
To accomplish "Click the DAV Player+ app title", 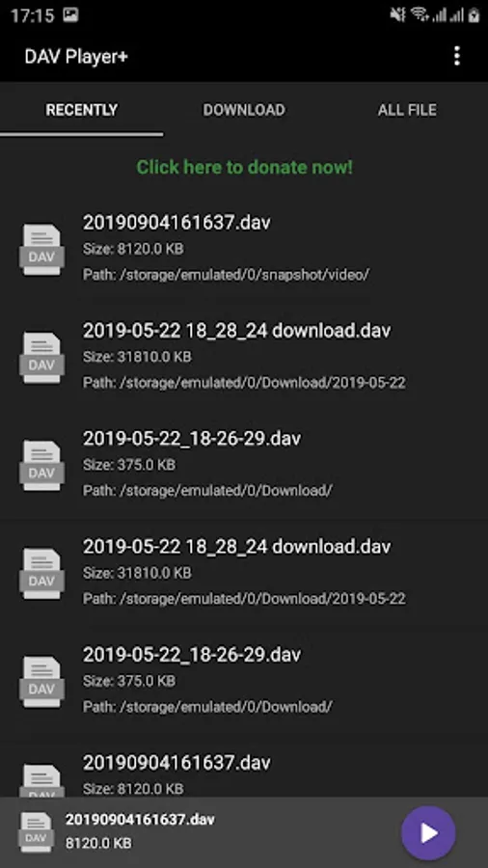I will 76,57.
